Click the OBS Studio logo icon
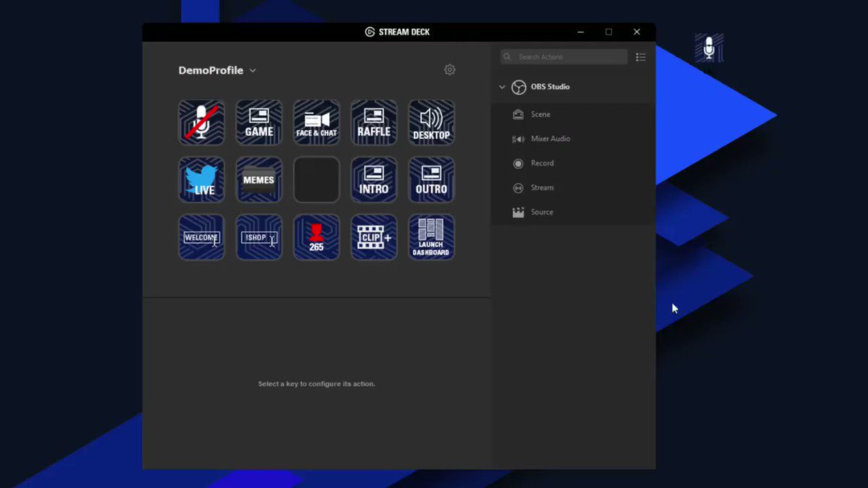The image size is (868, 488). [x=519, y=87]
